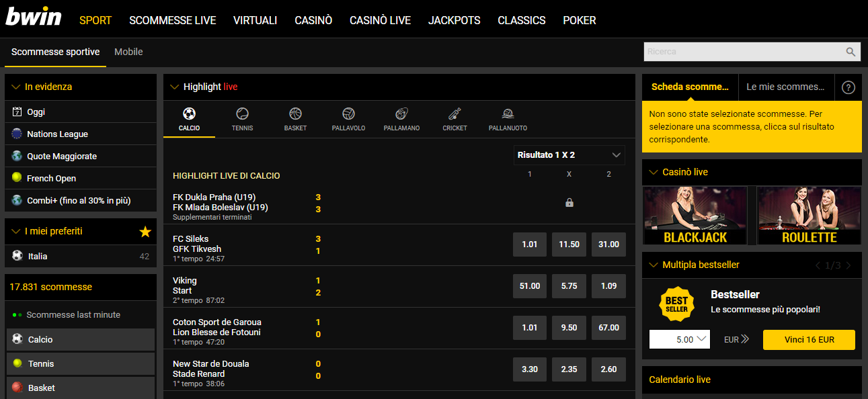Click the Best Seller badge
Viewport: 868px width, 399px height.
pyautogui.click(x=676, y=304)
